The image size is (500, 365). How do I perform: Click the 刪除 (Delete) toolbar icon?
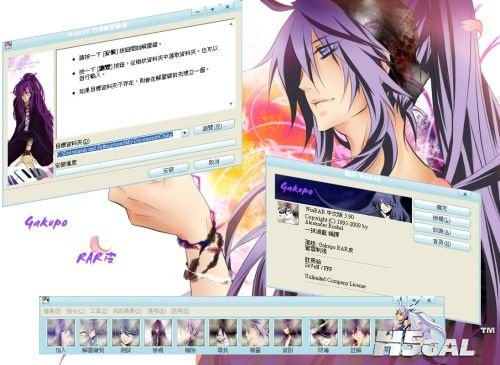[x=191, y=332]
